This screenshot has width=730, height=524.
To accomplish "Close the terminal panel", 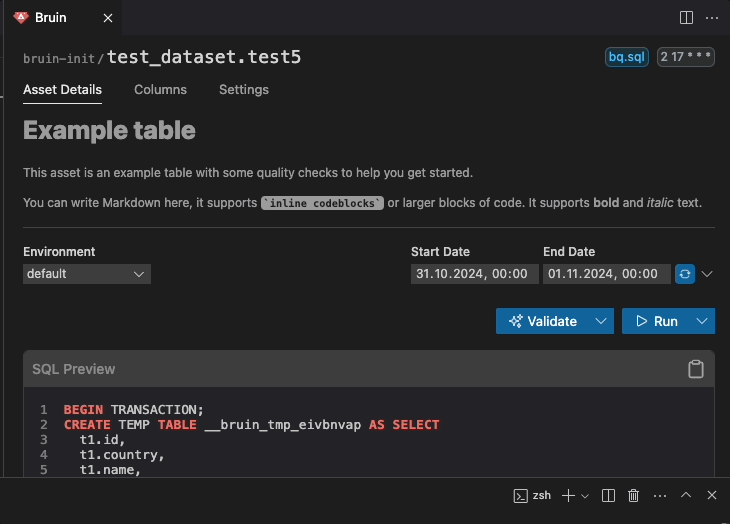I will pyautogui.click(x=712, y=495).
